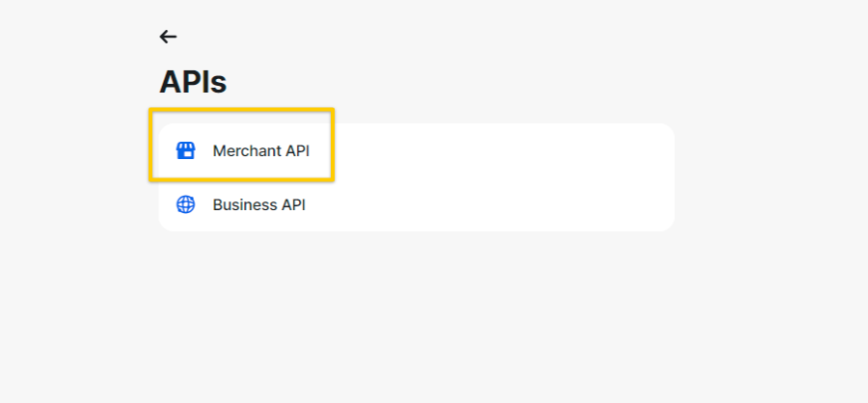The image size is (868, 403).
Task: Open Business API via its globe icon
Action: click(185, 204)
